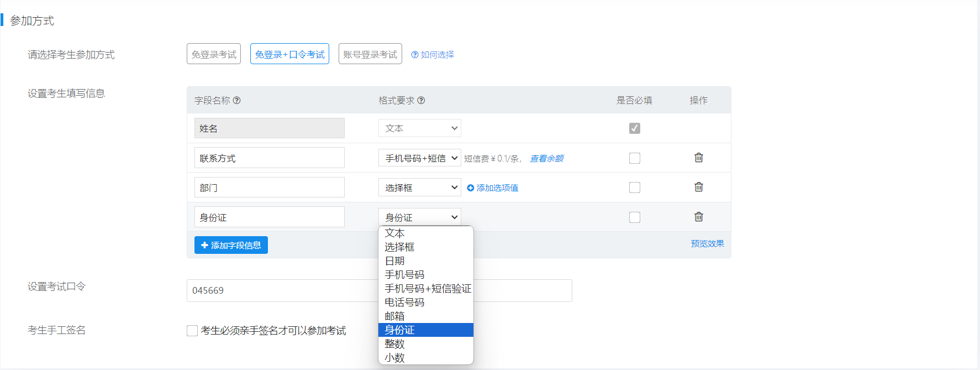Mark 部门 as required
Screen dimensions: 980x370
(x=635, y=187)
